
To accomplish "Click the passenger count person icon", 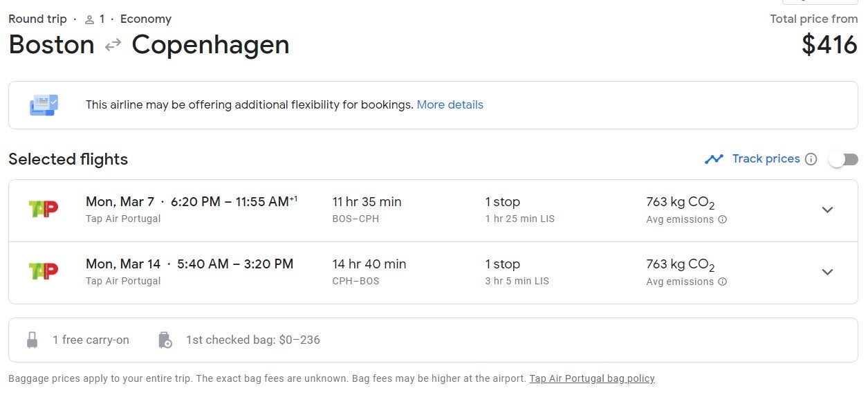I will 89,19.
